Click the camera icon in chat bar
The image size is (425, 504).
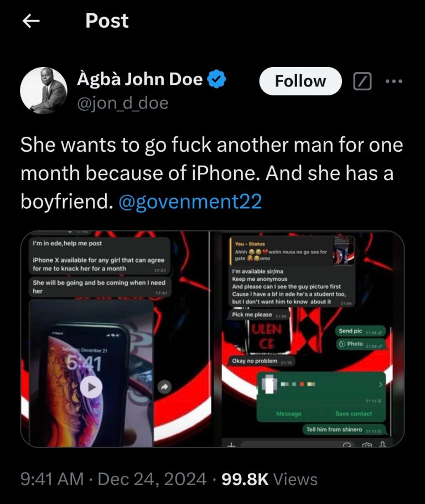click(x=366, y=445)
